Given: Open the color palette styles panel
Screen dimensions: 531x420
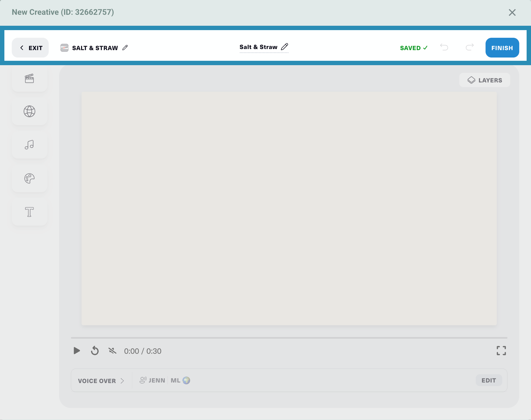Looking at the screenshot, I should click(29, 179).
